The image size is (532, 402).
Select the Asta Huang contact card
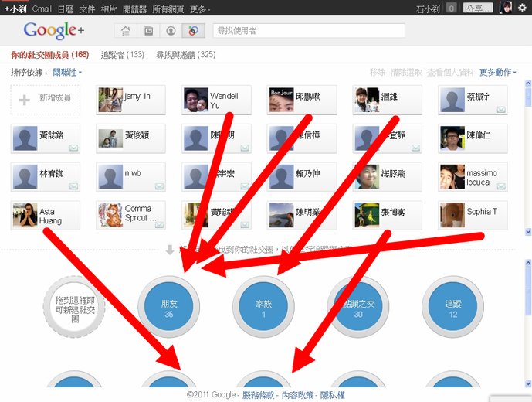(x=46, y=215)
